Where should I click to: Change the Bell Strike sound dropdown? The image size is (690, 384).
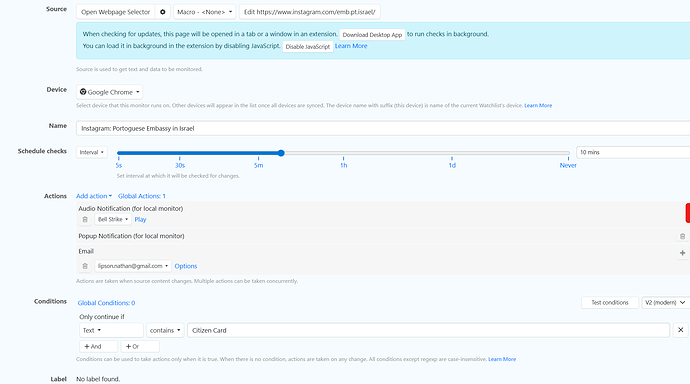[x=113, y=219]
